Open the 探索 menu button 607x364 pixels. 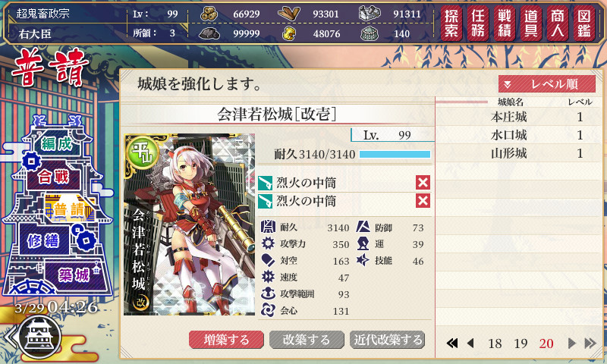pyautogui.click(x=451, y=24)
